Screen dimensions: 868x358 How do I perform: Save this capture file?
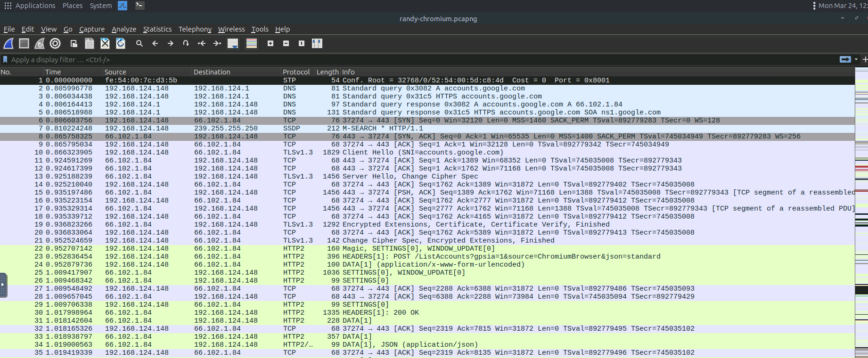[90, 43]
